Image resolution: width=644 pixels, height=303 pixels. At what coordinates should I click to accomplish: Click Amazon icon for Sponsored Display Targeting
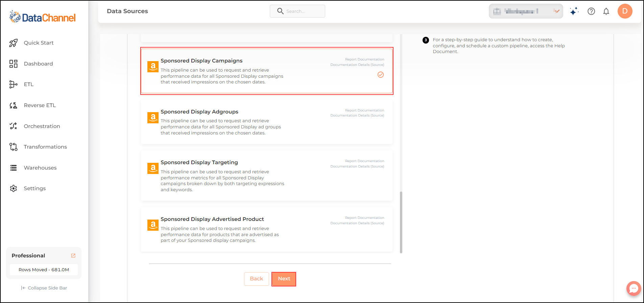[153, 168]
